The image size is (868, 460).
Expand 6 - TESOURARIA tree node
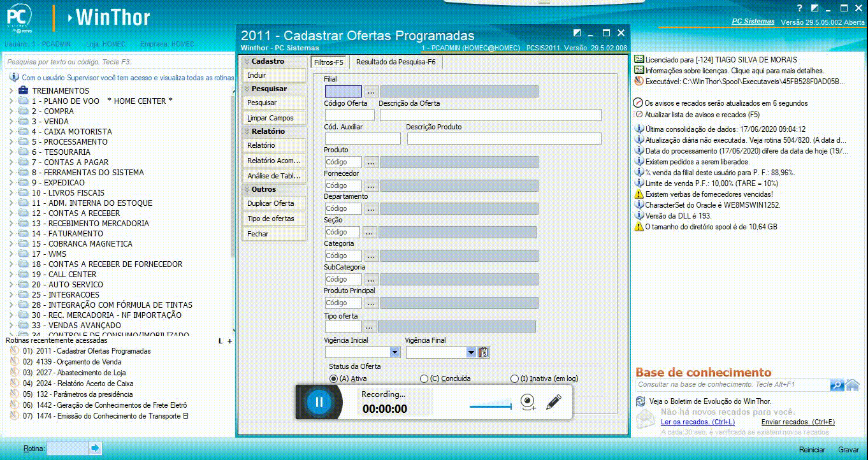pyautogui.click(x=11, y=152)
